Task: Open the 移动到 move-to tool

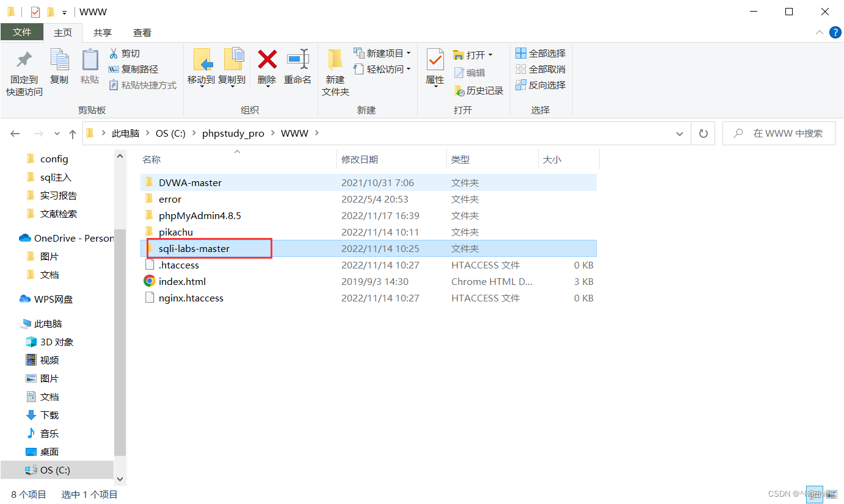Action: pos(201,67)
